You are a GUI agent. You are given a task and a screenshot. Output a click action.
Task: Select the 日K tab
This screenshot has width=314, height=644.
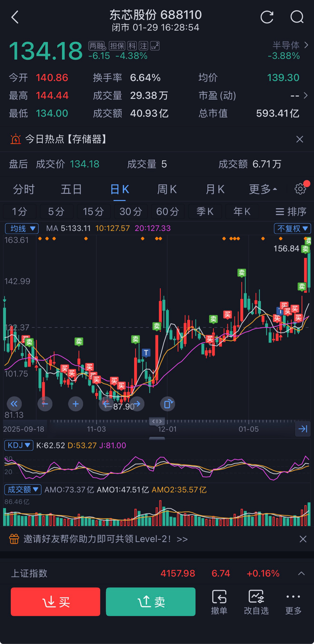pyautogui.click(x=120, y=189)
